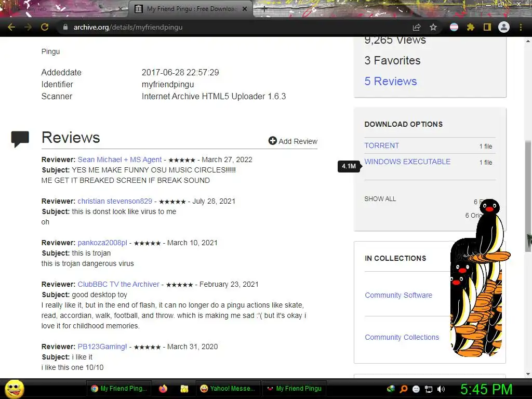Click Add Review button

[x=293, y=141]
